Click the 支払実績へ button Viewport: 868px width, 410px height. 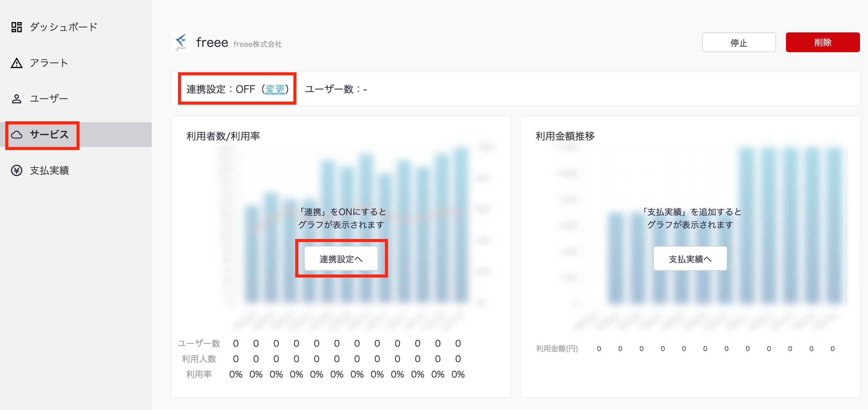tap(690, 259)
